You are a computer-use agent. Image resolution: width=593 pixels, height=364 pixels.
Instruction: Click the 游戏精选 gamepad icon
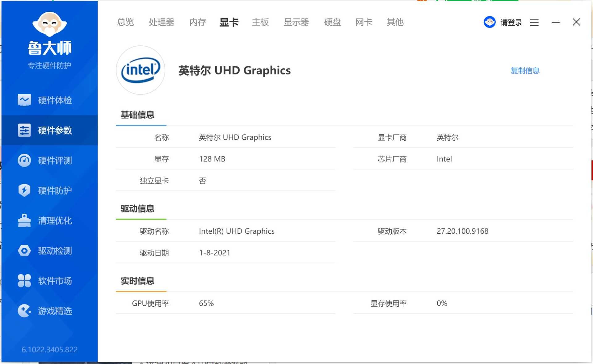tap(24, 311)
